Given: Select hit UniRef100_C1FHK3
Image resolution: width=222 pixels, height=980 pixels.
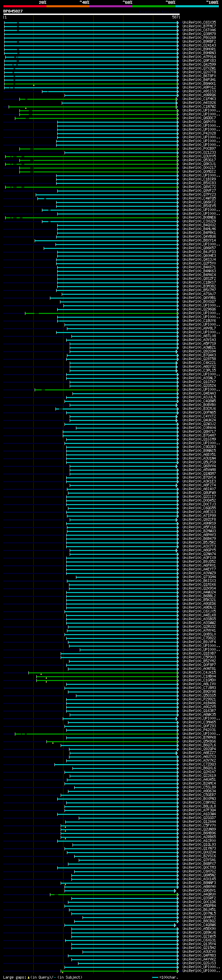Looking at the screenshot, I should (x=199, y=99).
